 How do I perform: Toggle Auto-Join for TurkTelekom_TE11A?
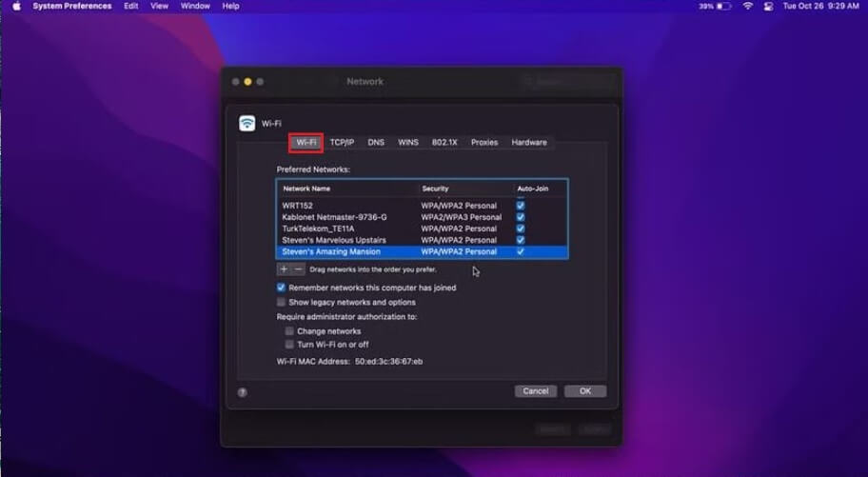pyautogui.click(x=521, y=229)
